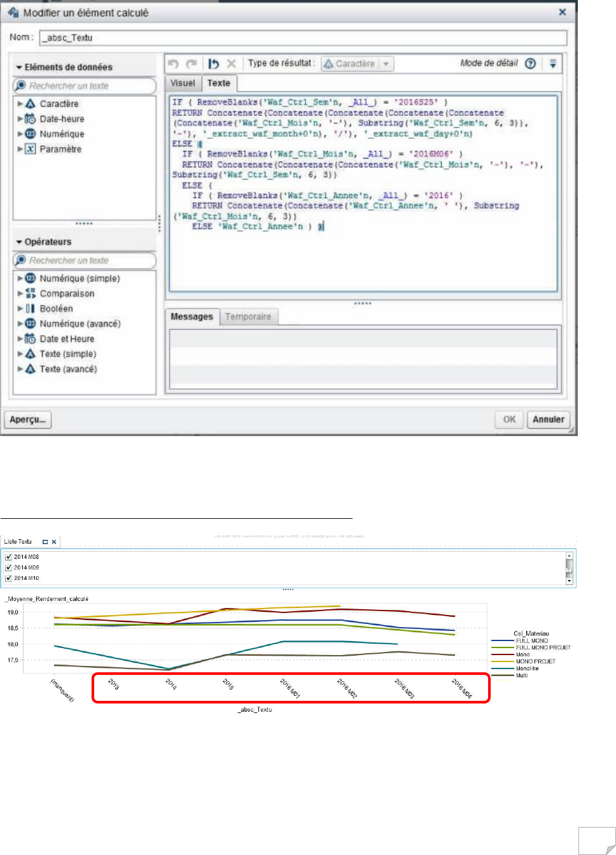Click the Monolike legend color line
Viewport: 616px width, 855px height.
pos(502,668)
